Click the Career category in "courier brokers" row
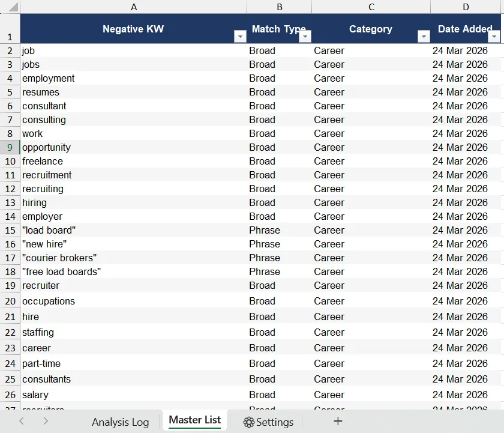This screenshot has width=504, height=433. click(x=371, y=258)
